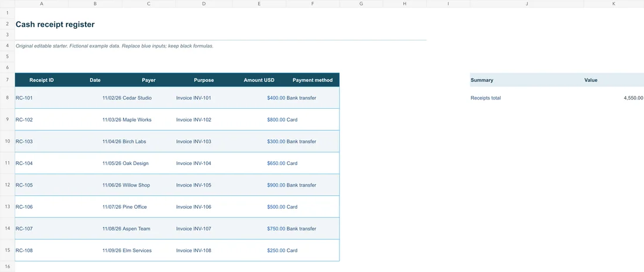Select payer cell Pine Office
The width and height of the screenshot is (644, 272).
pos(149,206)
